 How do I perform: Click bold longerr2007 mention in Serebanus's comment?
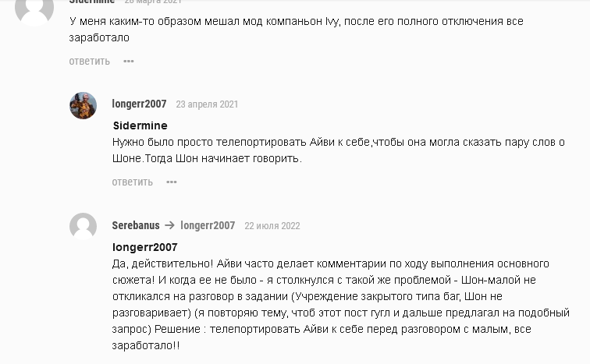[x=144, y=247]
